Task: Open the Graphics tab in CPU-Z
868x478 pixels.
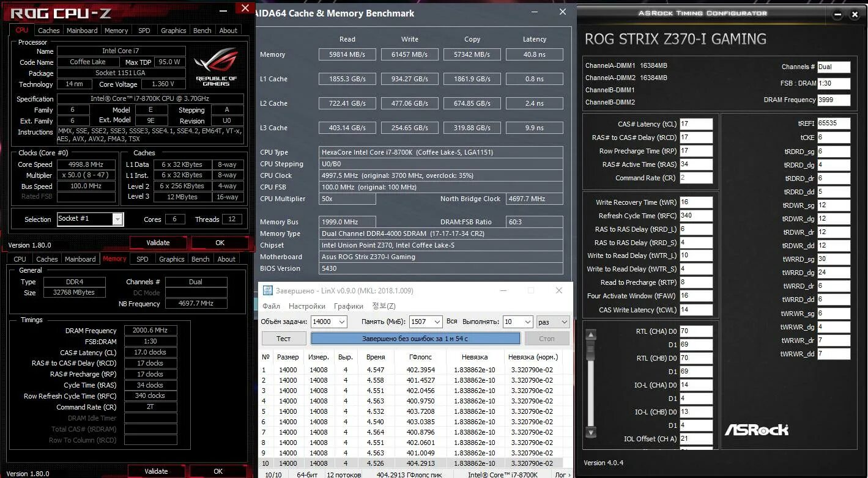Action: tap(173, 30)
